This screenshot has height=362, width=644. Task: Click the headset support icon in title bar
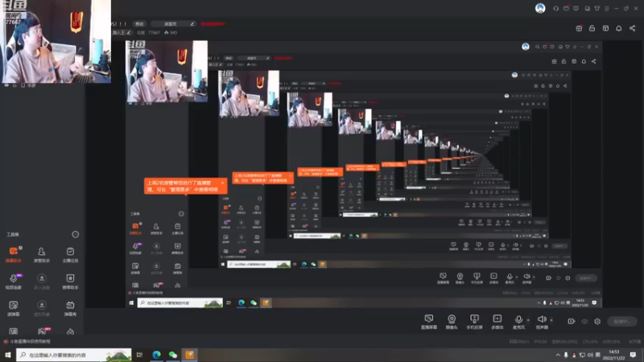pyautogui.click(x=555, y=8)
